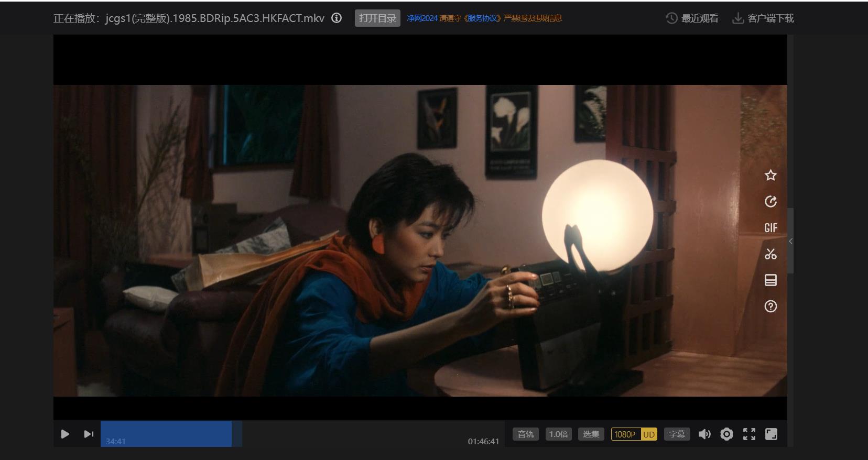Toggle the picture-in-picture mini window
Image resolution: width=868 pixels, height=460 pixels.
click(x=771, y=434)
